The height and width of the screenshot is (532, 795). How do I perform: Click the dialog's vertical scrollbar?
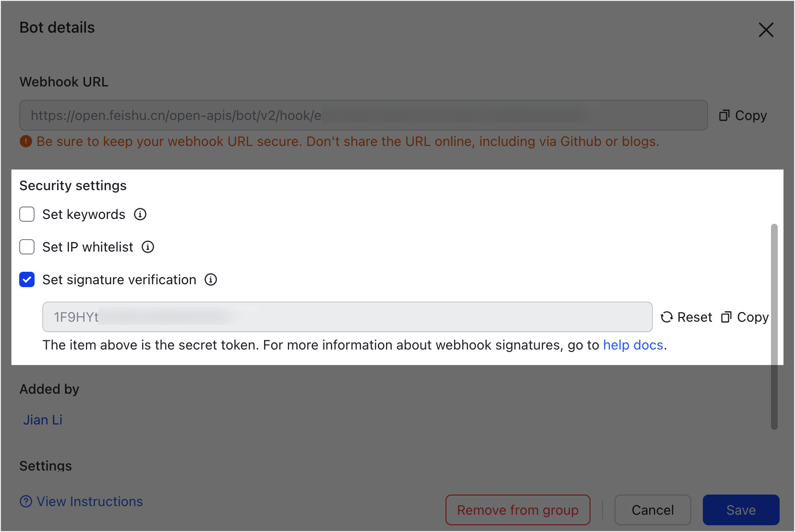tap(774, 326)
